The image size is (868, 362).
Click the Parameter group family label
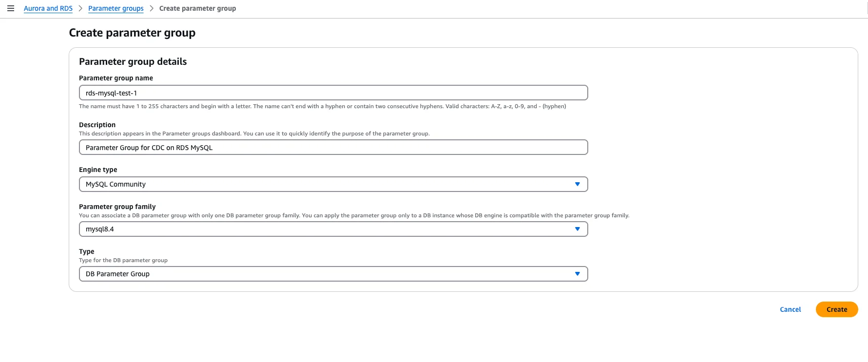tap(117, 207)
